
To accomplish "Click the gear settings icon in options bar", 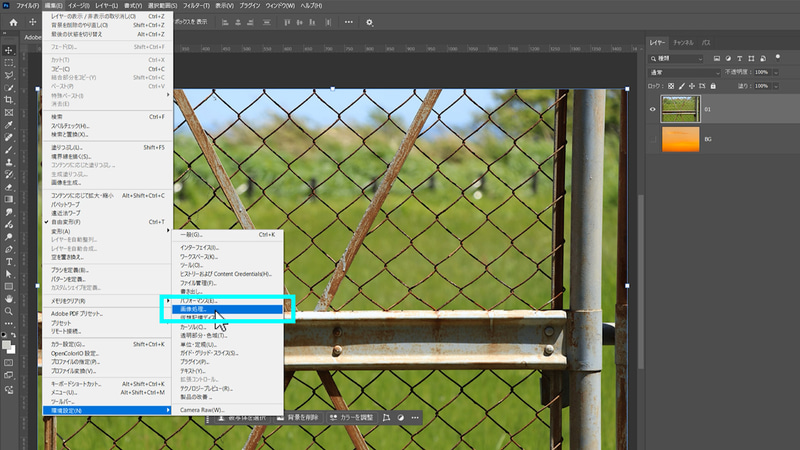I will [x=369, y=22].
